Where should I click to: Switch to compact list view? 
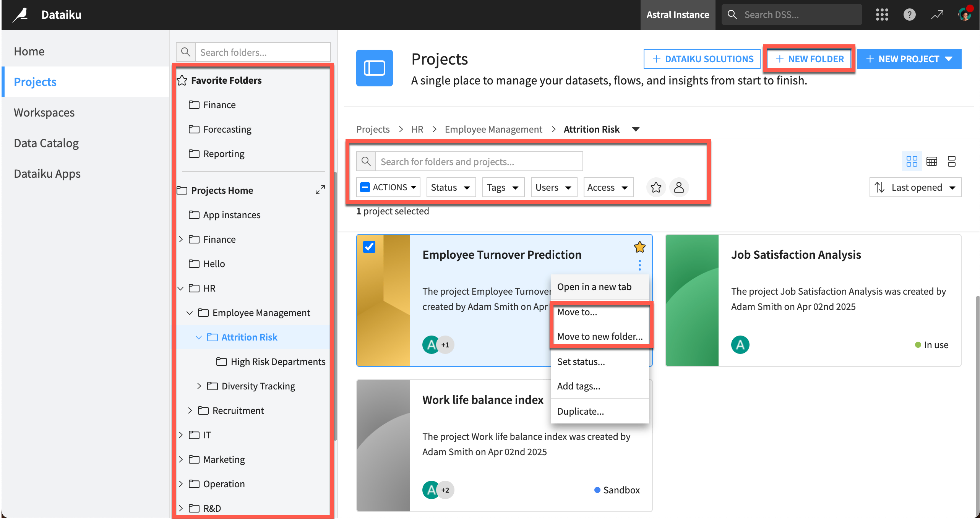tap(951, 161)
